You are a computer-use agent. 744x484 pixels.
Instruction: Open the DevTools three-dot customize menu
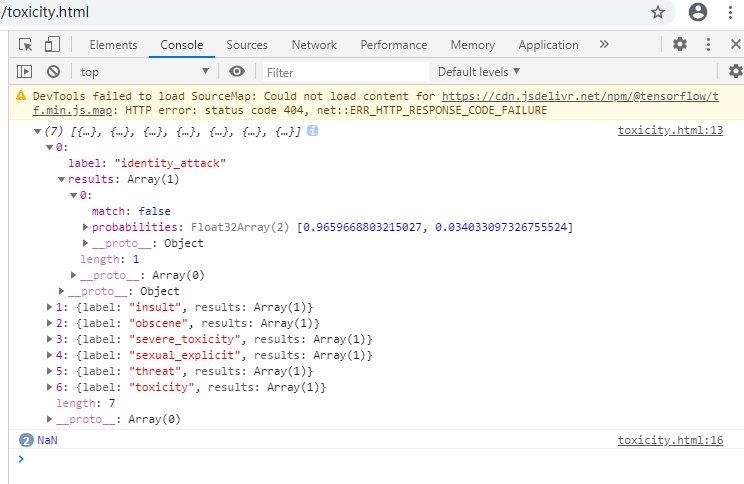(x=708, y=44)
